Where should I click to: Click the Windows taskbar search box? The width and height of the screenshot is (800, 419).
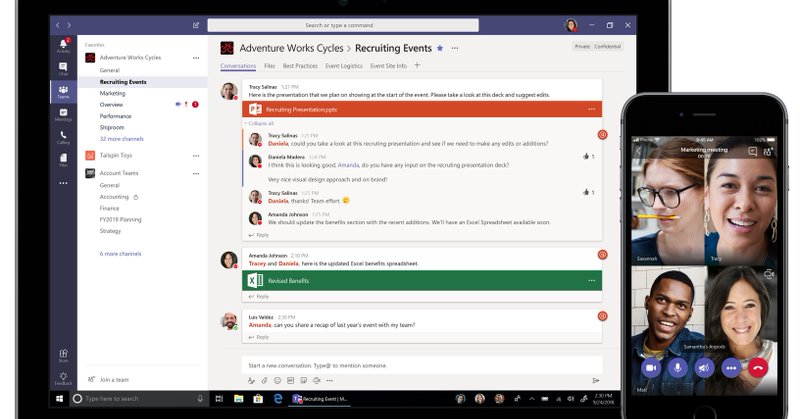pyautogui.click(x=138, y=399)
